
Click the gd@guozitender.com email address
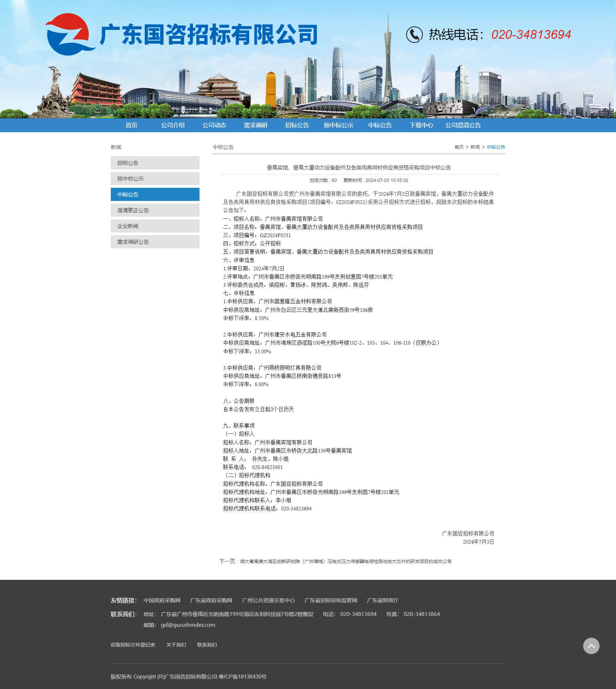point(188,625)
